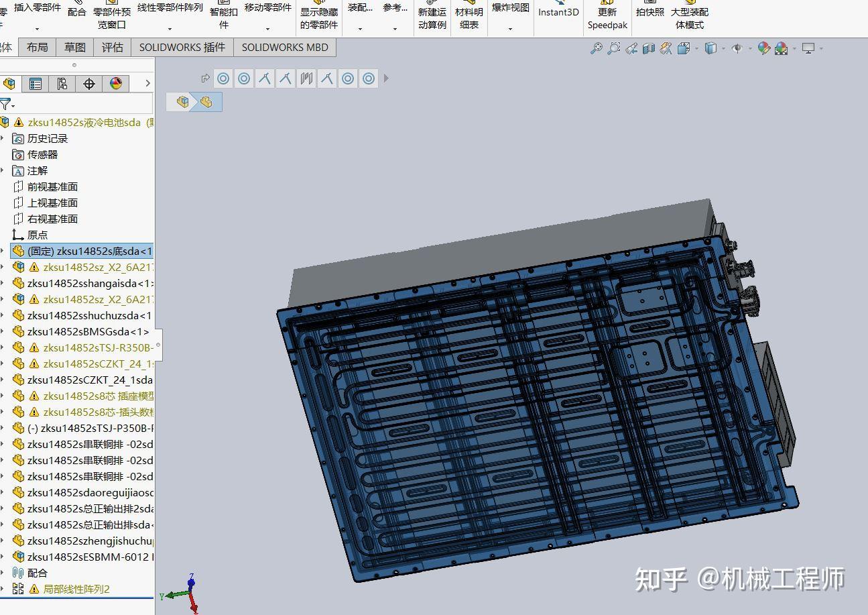Open Instant3D from the ribbon
868x615 pixels.
point(558,12)
